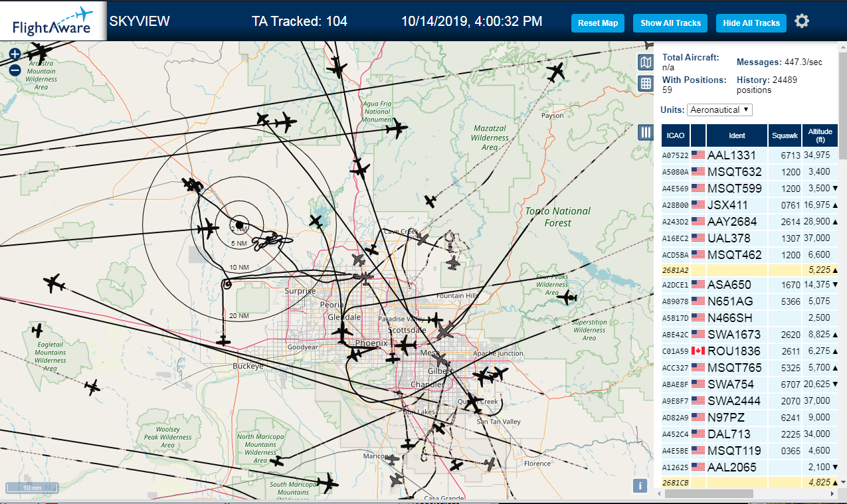Viewport: 847px width, 504px height.
Task: Select the N651AG aircraft row
Action: point(750,301)
